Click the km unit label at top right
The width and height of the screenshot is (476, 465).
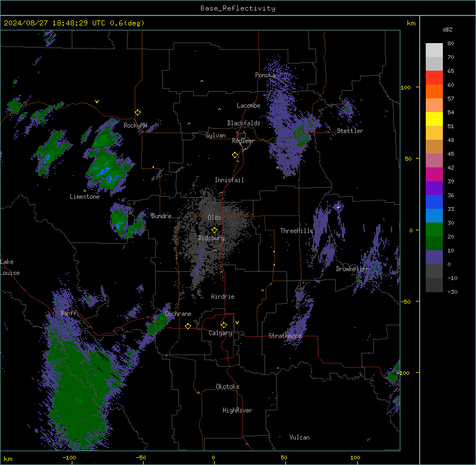[x=411, y=23]
